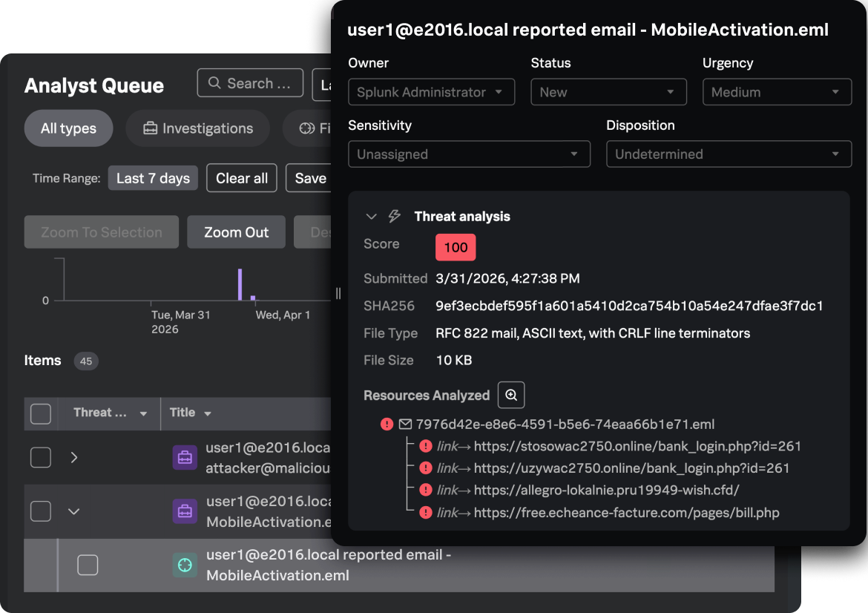Expand the attacker@malicious row chevron
Viewport: 868px width, 613px height.
pyautogui.click(x=74, y=457)
